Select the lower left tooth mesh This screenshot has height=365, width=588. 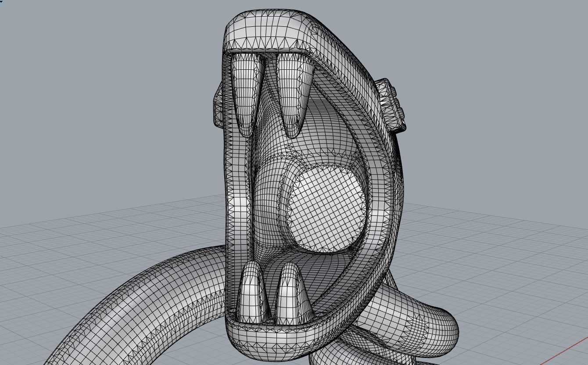tap(252, 291)
